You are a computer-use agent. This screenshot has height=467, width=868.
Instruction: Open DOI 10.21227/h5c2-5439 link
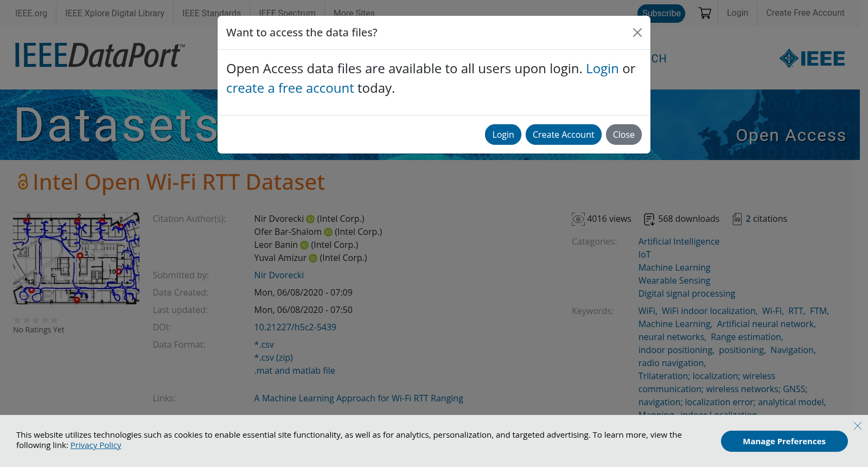295,328
